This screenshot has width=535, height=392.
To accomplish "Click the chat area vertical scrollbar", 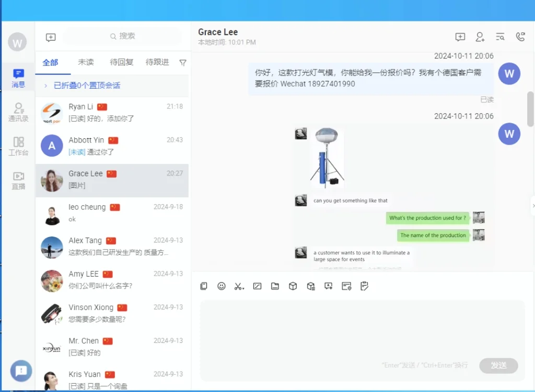I will [x=531, y=109].
